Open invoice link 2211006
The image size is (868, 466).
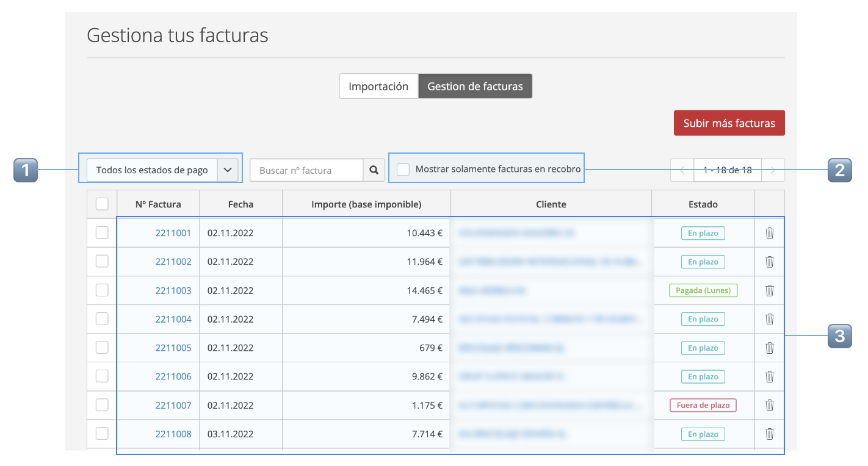tap(173, 376)
